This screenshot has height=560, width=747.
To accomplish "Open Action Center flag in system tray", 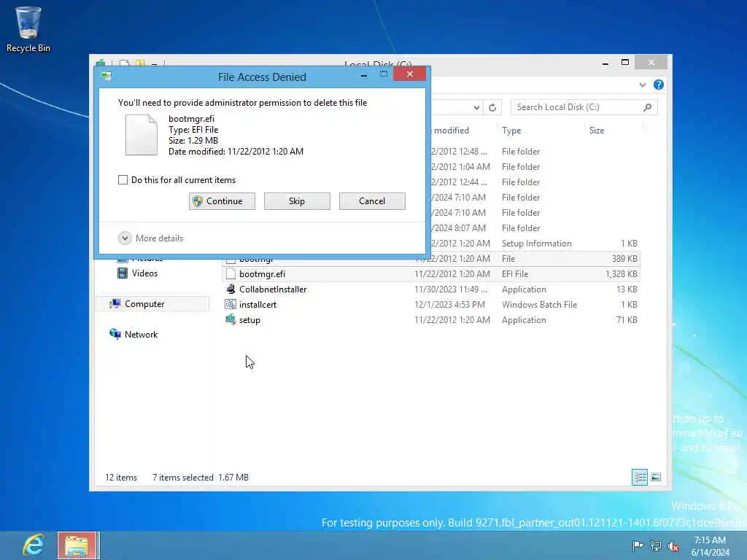I will [637, 545].
